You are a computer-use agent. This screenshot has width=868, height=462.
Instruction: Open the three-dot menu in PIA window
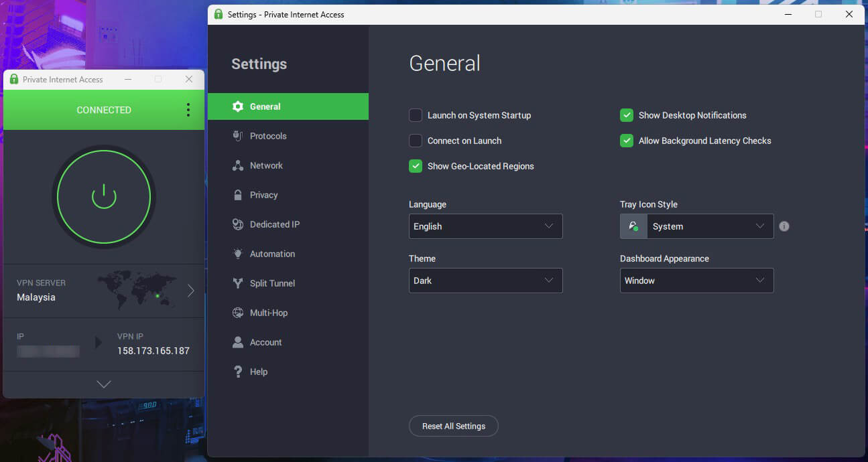pos(188,110)
